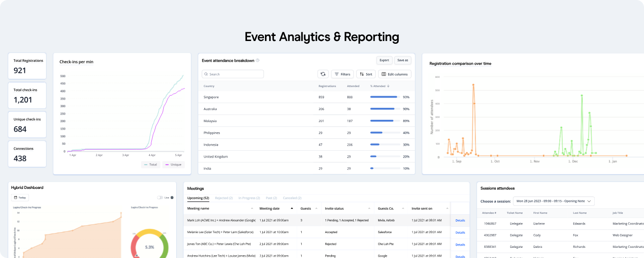The width and height of the screenshot is (644, 258).
Task: Click the Today calendar button
Action: click(x=20, y=198)
